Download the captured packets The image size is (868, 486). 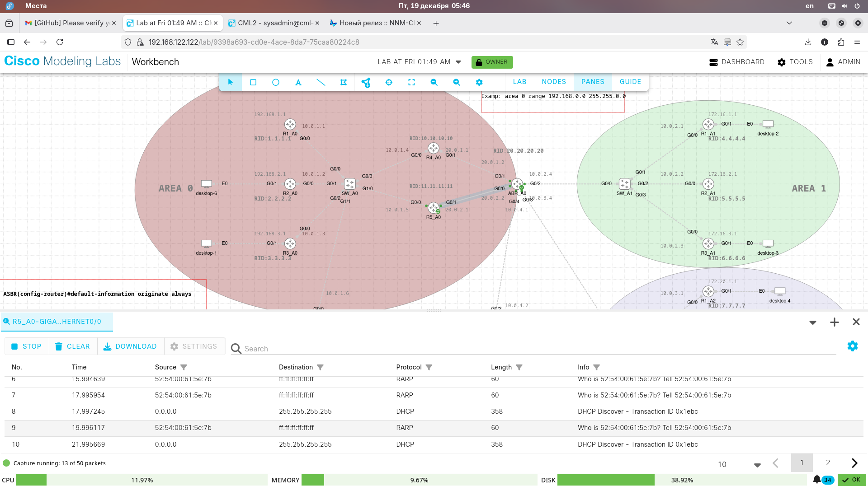pyautogui.click(x=130, y=346)
